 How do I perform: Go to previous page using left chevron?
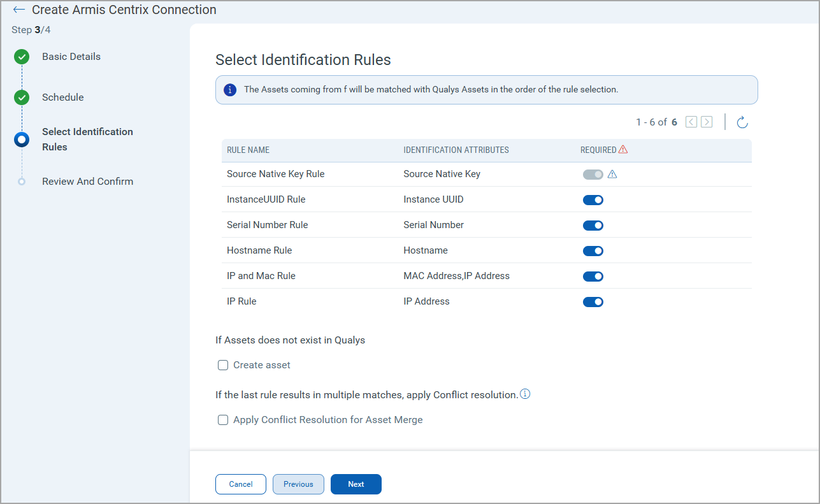(691, 122)
